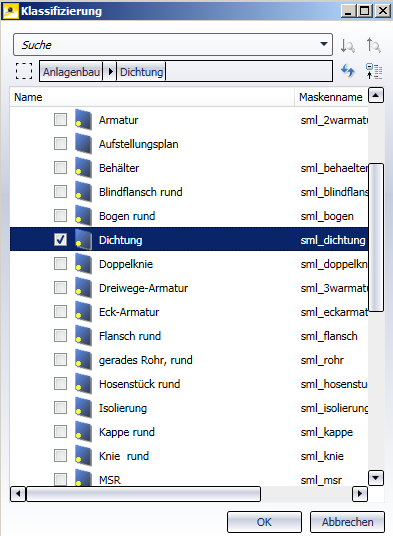Enable the Blindflansch rund checkbox
The height and width of the screenshot is (536, 393).
point(60,191)
